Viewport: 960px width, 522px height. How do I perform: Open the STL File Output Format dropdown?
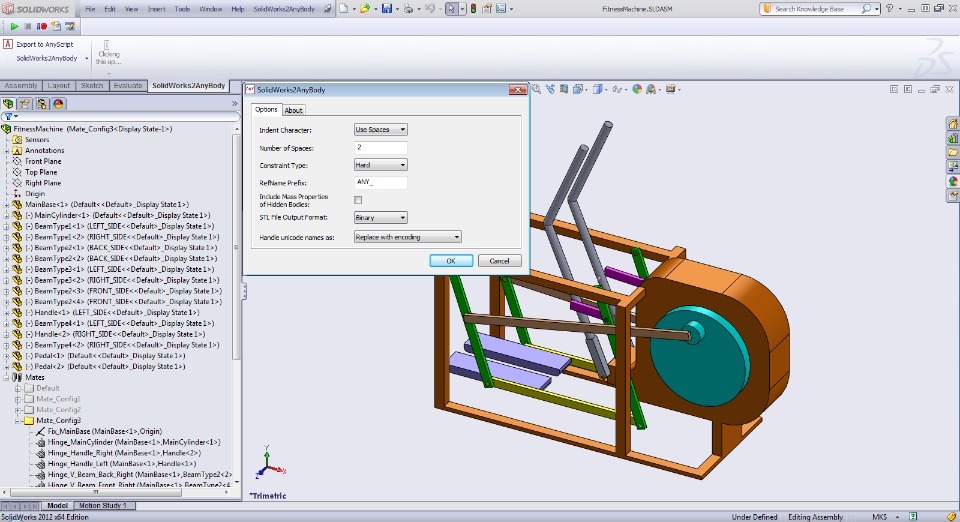[x=380, y=217]
